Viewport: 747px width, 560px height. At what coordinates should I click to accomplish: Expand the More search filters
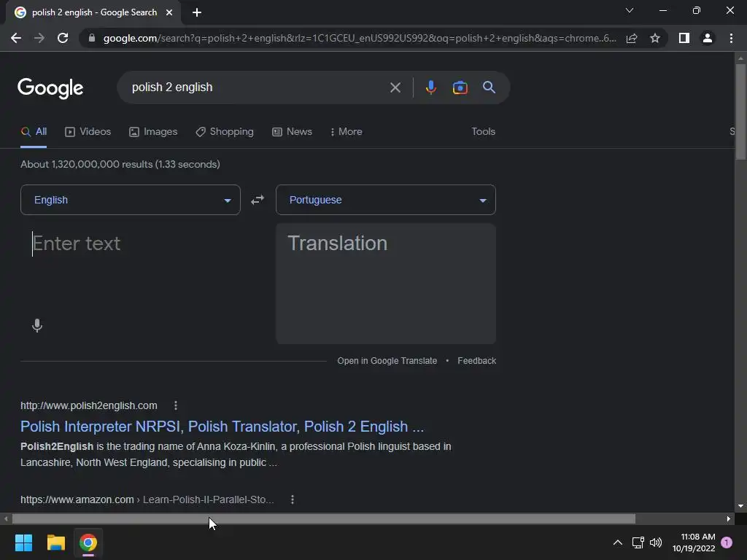[x=347, y=131]
